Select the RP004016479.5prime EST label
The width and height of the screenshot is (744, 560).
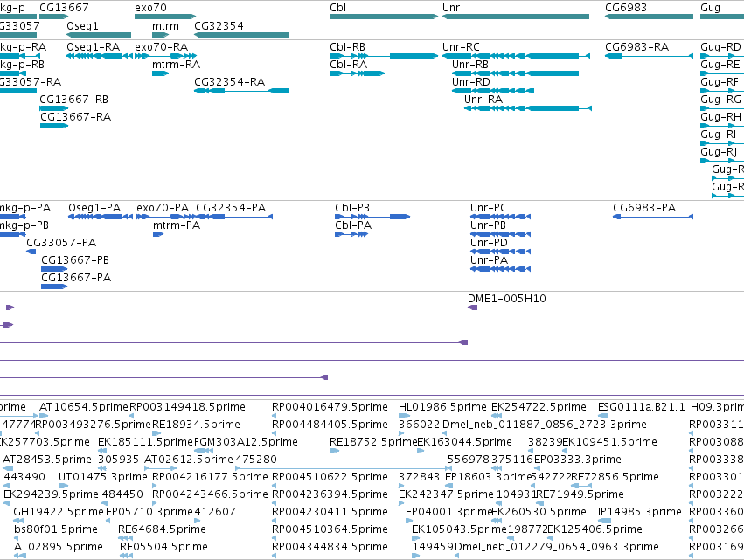click(330, 407)
